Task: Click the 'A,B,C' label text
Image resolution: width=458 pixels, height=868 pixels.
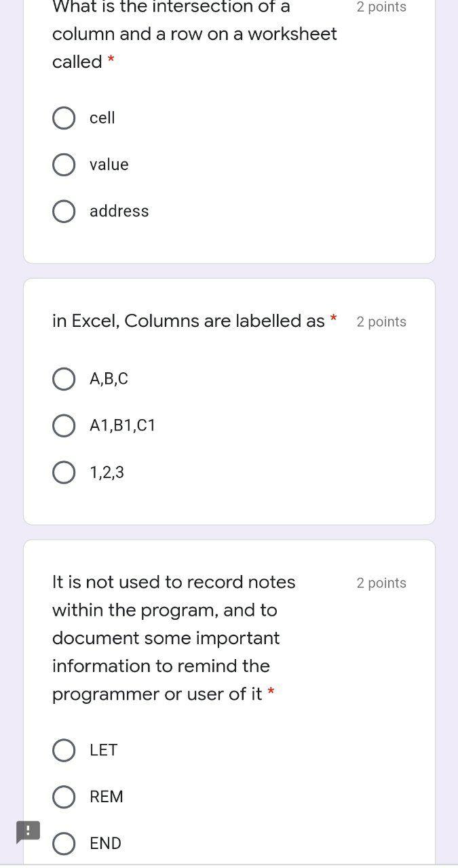Action: click(107, 379)
